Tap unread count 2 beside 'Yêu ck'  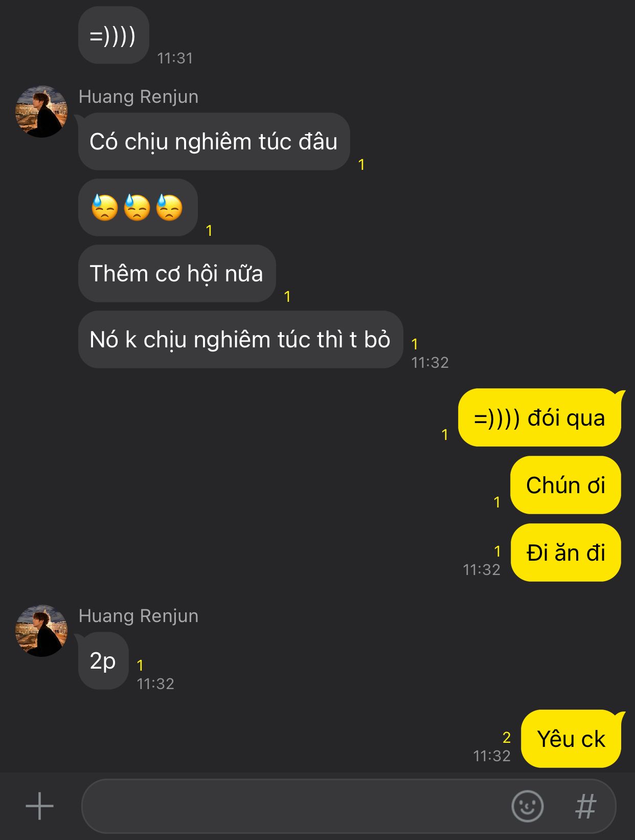[x=506, y=737]
